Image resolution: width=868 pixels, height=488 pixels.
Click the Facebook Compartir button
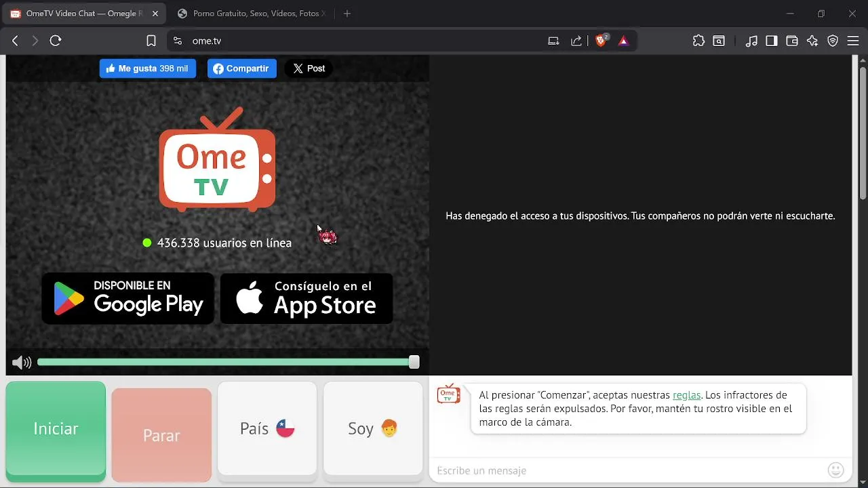coord(242,68)
